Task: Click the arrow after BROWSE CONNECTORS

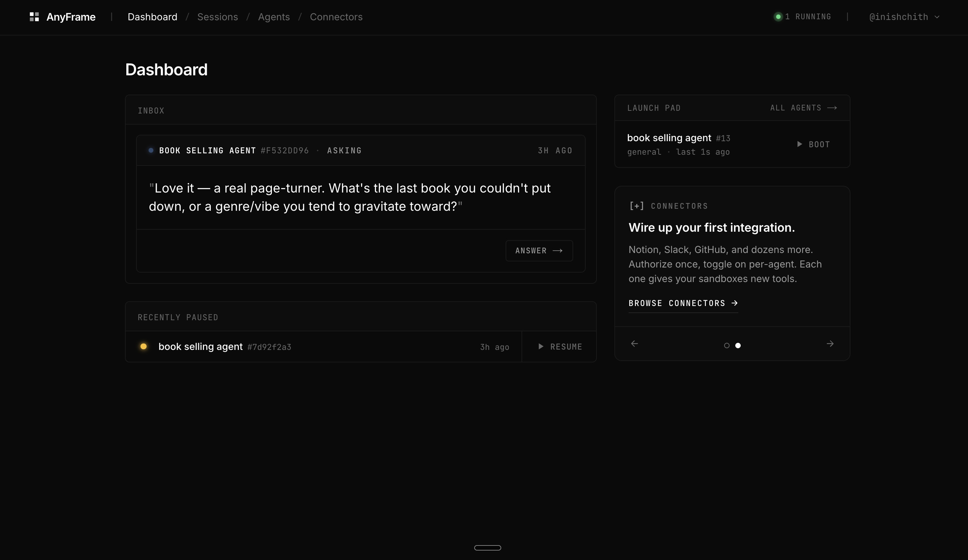Action: click(x=735, y=303)
